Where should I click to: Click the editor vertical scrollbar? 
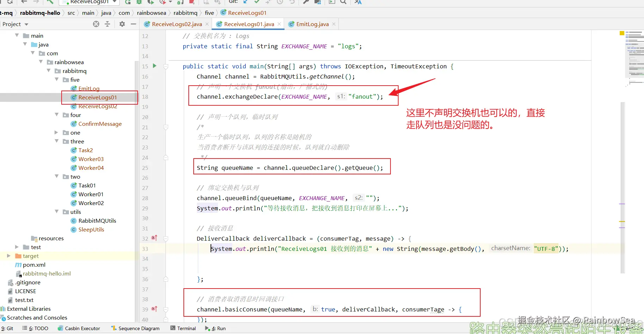(623, 187)
